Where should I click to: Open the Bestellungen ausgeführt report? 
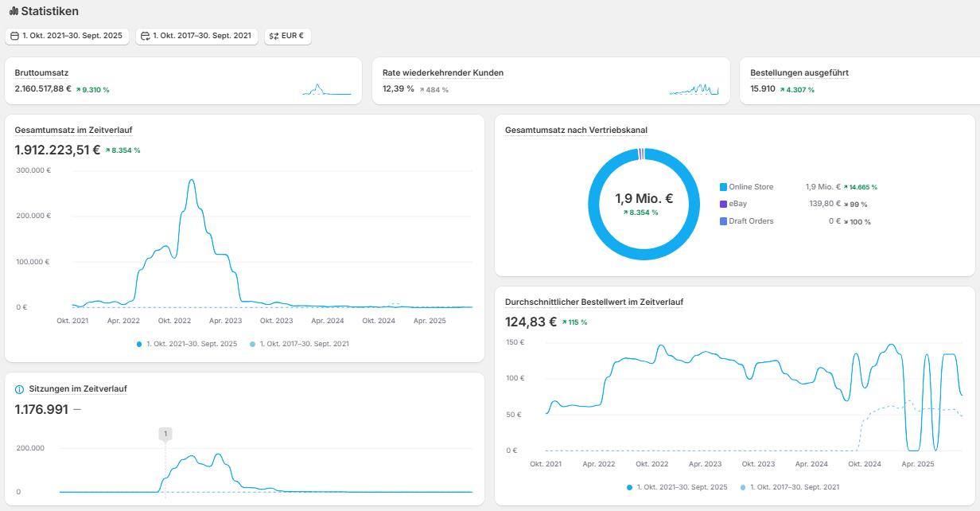[x=787, y=72]
